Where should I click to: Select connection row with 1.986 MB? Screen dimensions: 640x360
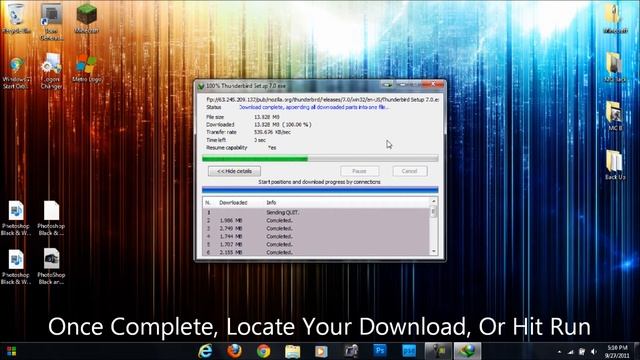pyautogui.click(x=316, y=220)
